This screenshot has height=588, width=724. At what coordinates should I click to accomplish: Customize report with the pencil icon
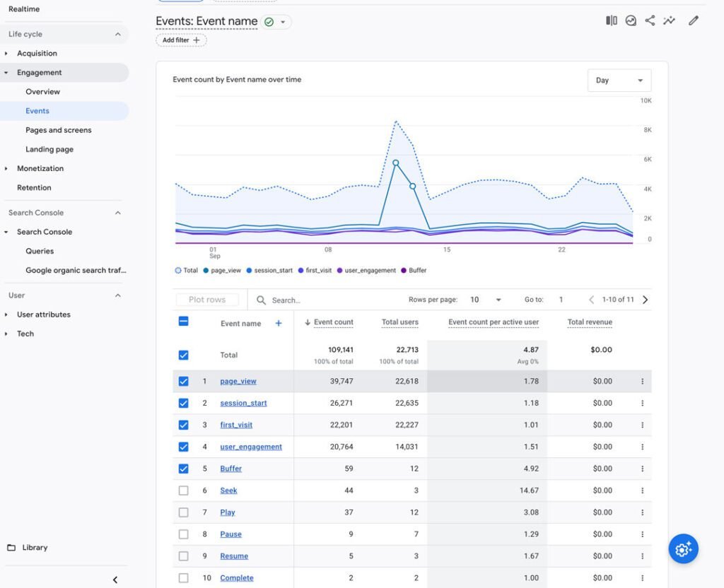pyautogui.click(x=693, y=20)
